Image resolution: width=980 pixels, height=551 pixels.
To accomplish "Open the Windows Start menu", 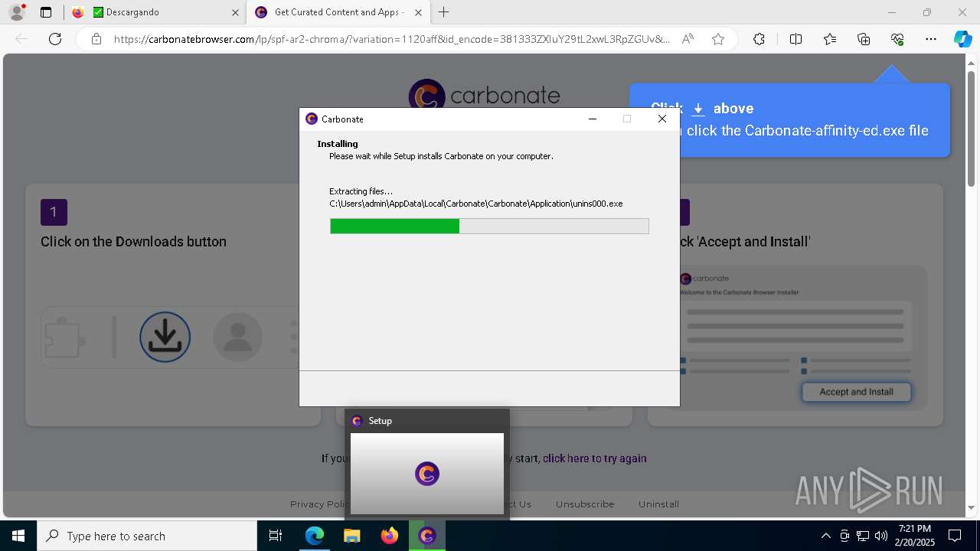I will 18,536.
